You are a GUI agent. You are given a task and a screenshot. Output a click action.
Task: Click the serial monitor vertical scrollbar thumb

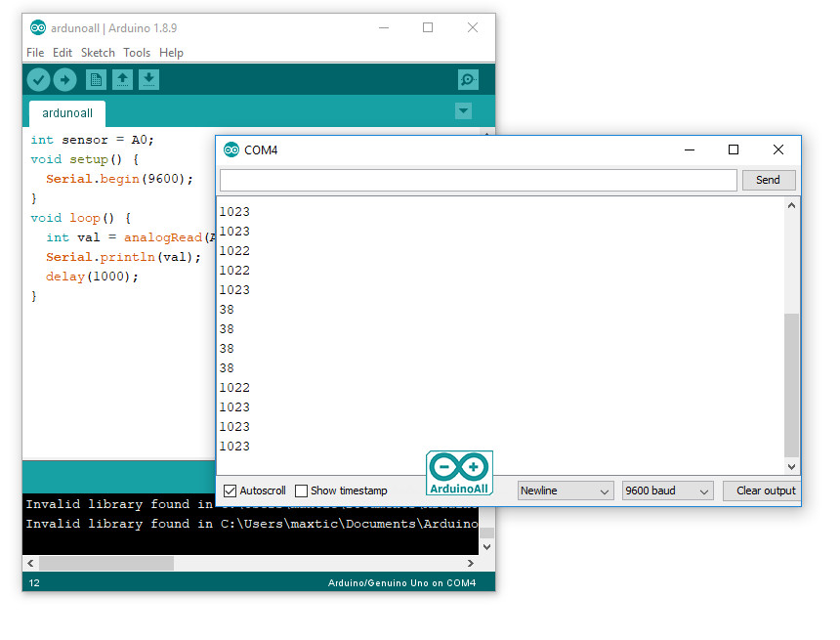(x=792, y=385)
